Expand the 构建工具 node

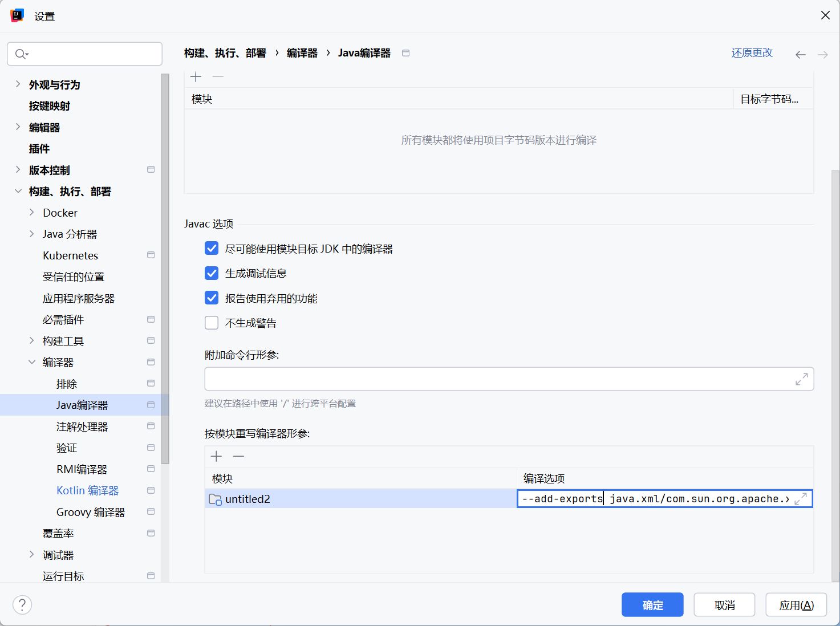(x=31, y=341)
